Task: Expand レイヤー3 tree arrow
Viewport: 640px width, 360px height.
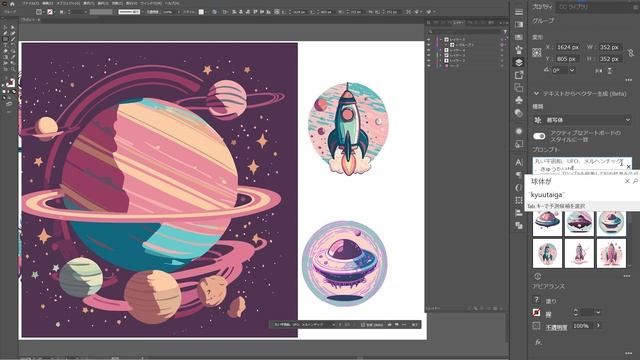Action: pos(441,56)
